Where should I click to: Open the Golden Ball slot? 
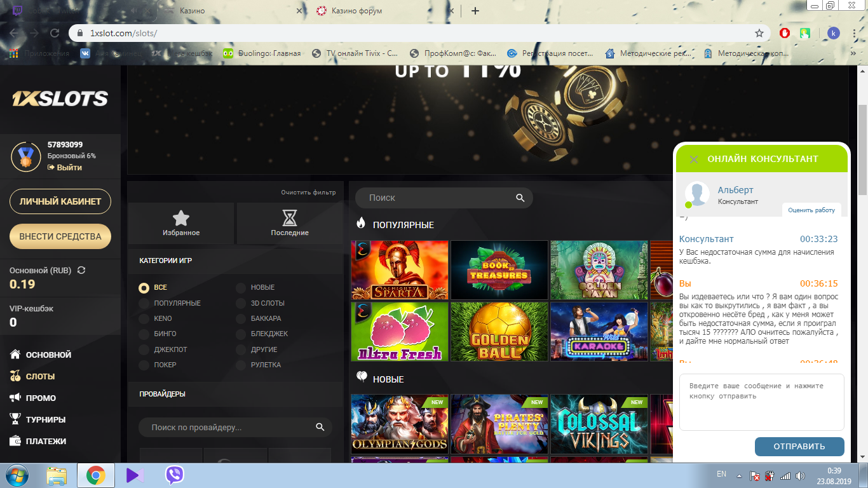[x=499, y=331]
